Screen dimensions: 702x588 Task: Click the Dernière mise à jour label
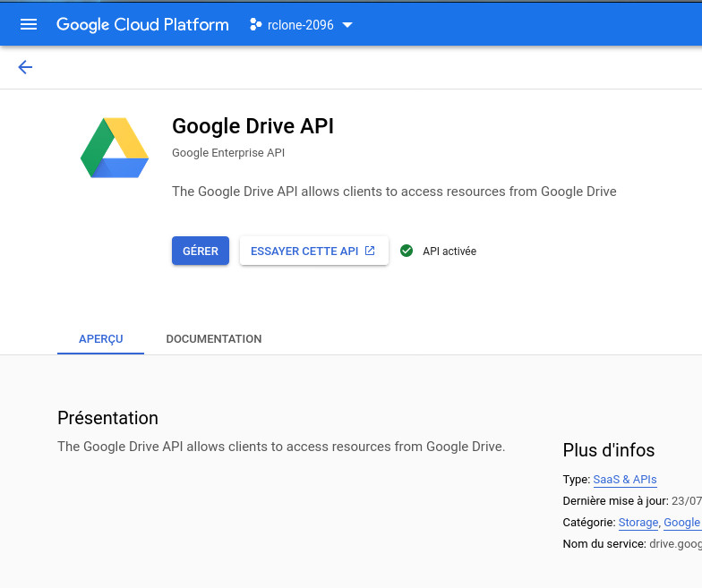pos(616,501)
